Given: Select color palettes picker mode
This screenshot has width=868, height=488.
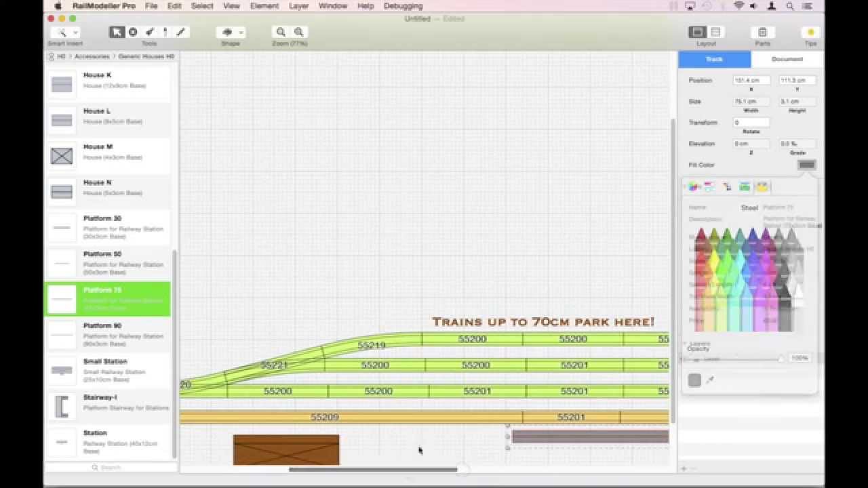Looking at the screenshot, I should pyautogui.click(x=727, y=187).
